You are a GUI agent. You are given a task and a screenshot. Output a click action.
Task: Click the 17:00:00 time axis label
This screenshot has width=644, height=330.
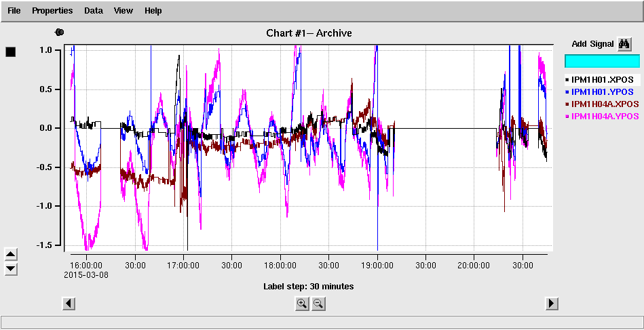click(184, 266)
